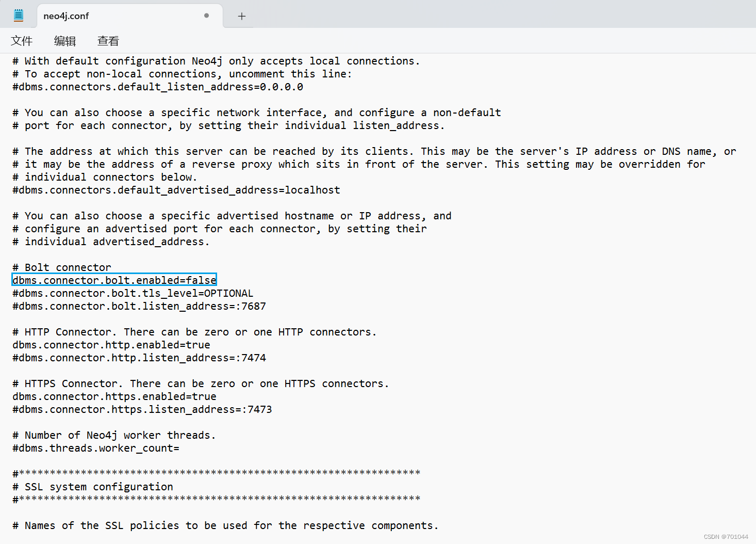756x544 pixels.
Task: Click the '# HTTPS Connector. There can be' comment
Action: (x=201, y=383)
